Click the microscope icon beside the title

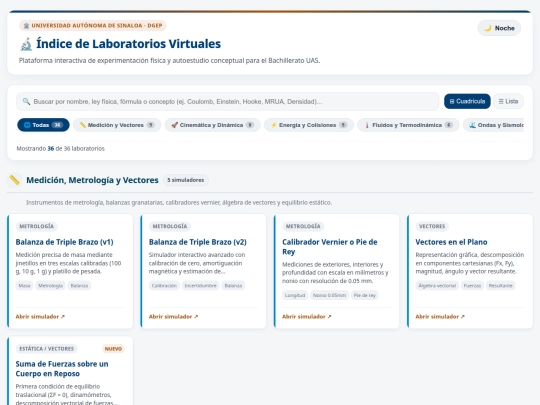tap(26, 44)
